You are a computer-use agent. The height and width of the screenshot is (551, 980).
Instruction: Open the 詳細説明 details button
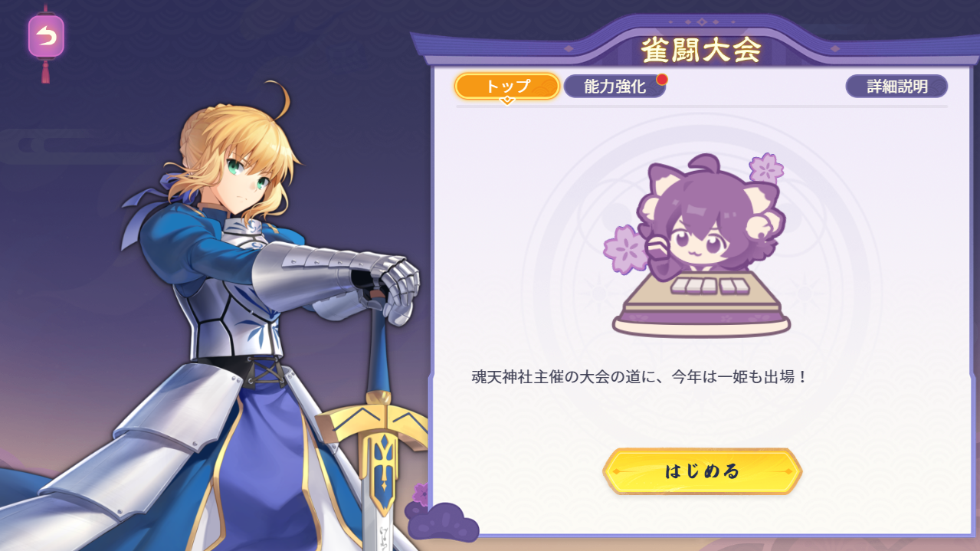(896, 87)
